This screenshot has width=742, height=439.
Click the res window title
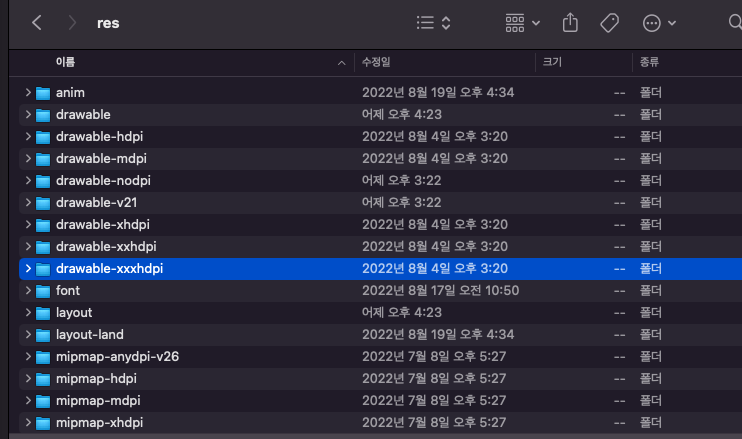[108, 23]
